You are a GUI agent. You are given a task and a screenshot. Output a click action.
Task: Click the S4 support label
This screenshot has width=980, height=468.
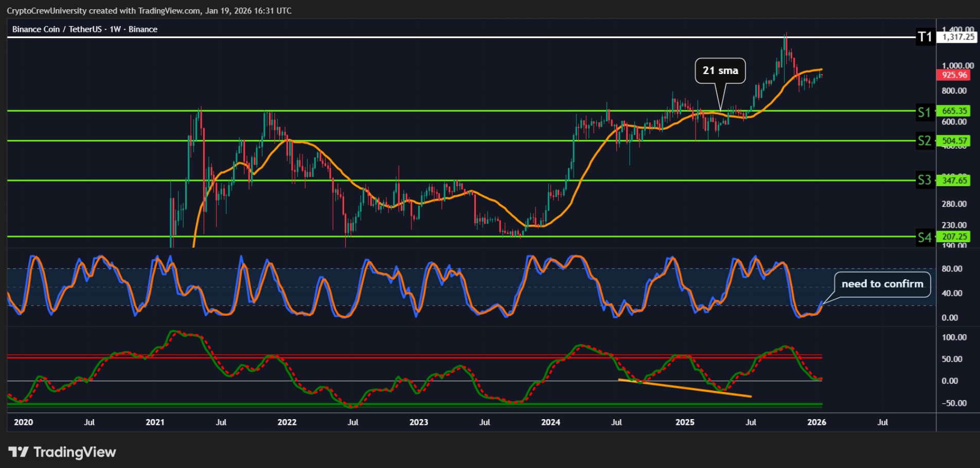[x=924, y=237]
